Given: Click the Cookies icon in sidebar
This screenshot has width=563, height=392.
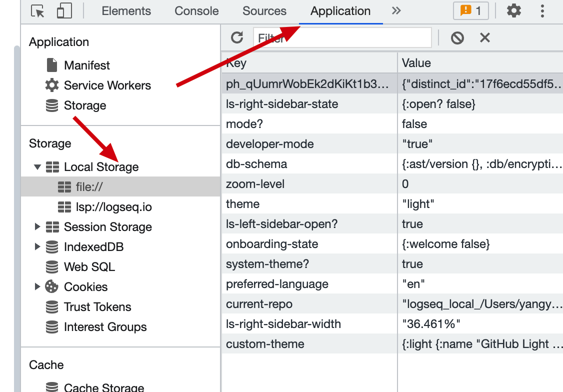Looking at the screenshot, I should point(51,286).
